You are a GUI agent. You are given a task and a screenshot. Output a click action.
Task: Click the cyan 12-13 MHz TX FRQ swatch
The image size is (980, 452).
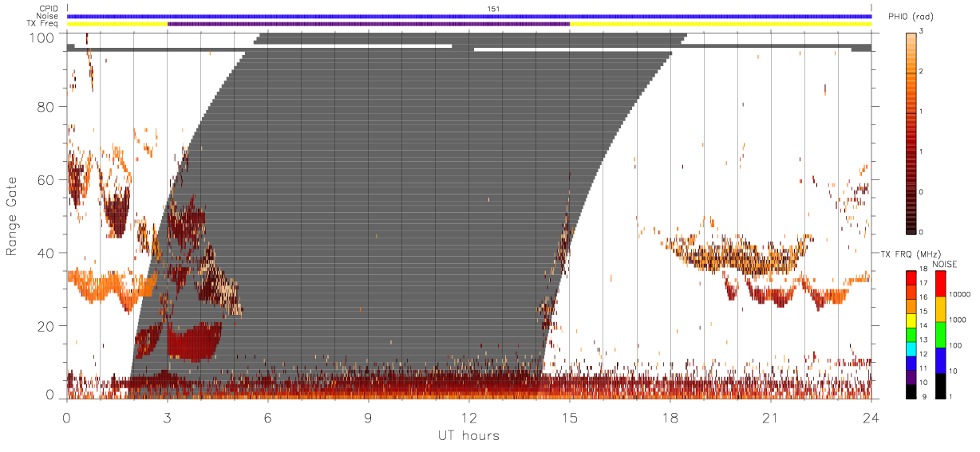(x=911, y=348)
